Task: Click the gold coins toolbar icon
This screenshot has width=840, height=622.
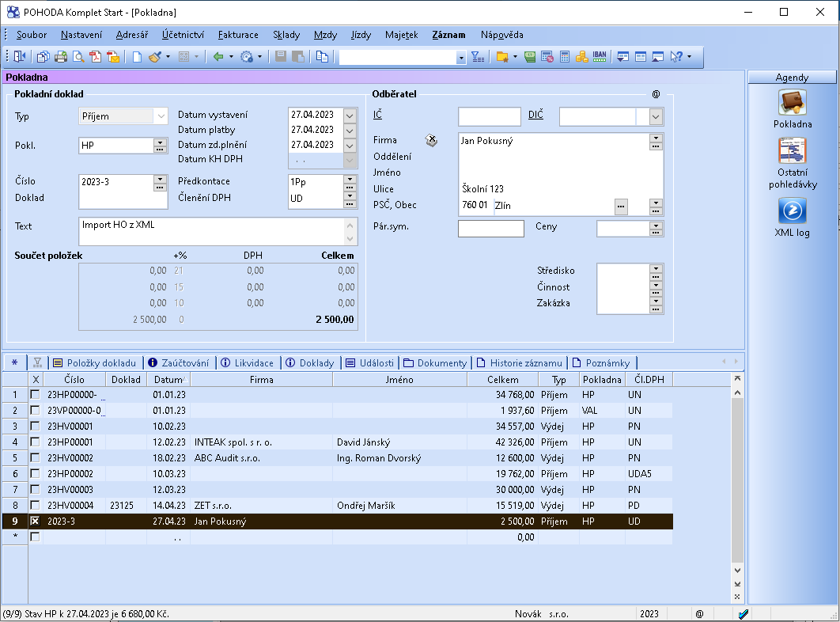Action: click(x=582, y=56)
